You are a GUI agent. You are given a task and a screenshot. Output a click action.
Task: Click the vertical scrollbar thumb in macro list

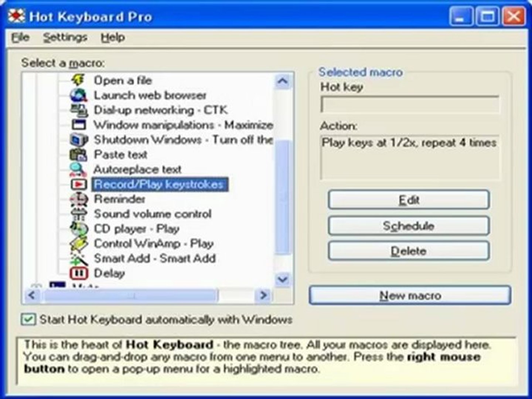pyautogui.click(x=283, y=198)
